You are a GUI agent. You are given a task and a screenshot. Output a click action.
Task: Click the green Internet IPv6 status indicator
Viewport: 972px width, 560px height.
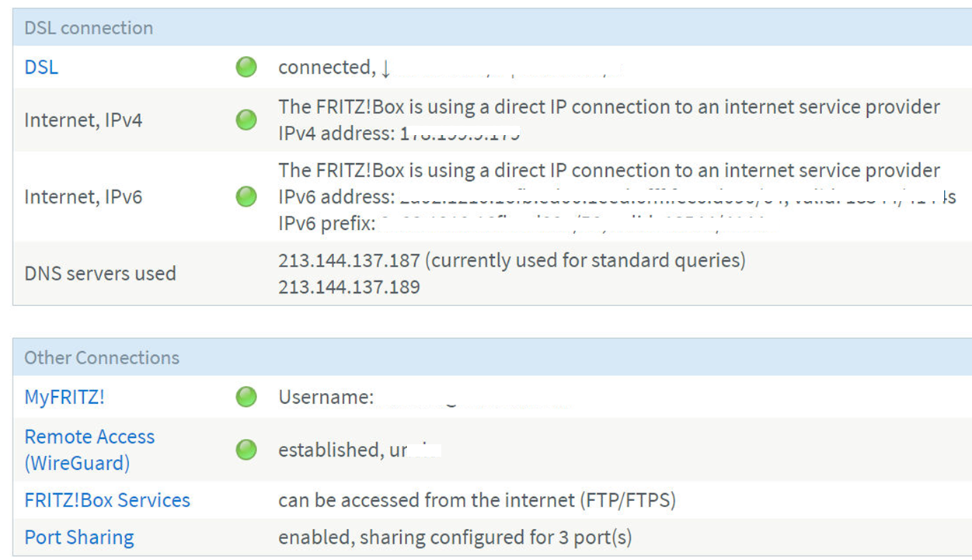pyautogui.click(x=246, y=197)
